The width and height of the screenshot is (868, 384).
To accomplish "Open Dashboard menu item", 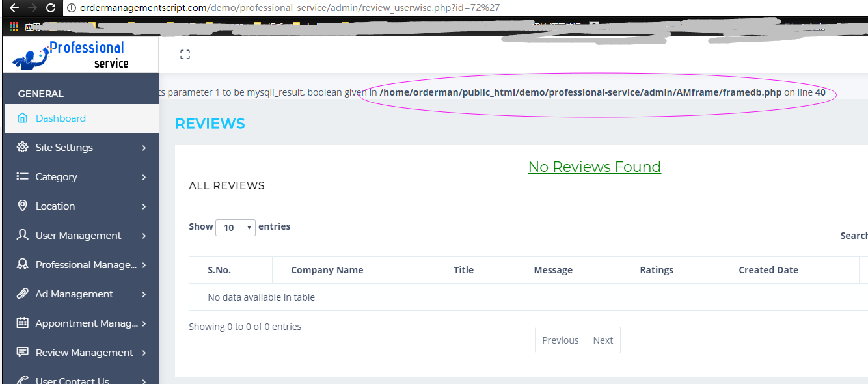I will pyautogui.click(x=82, y=118).
